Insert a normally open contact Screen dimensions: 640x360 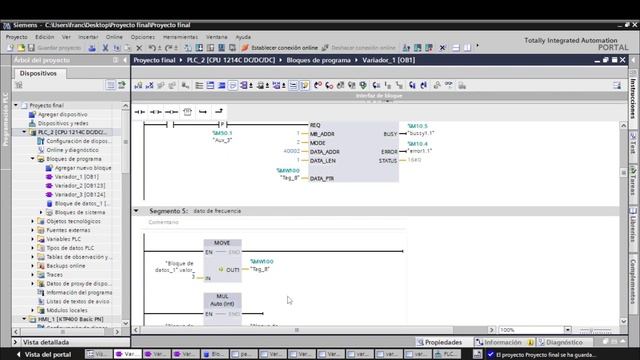point(140,112)
